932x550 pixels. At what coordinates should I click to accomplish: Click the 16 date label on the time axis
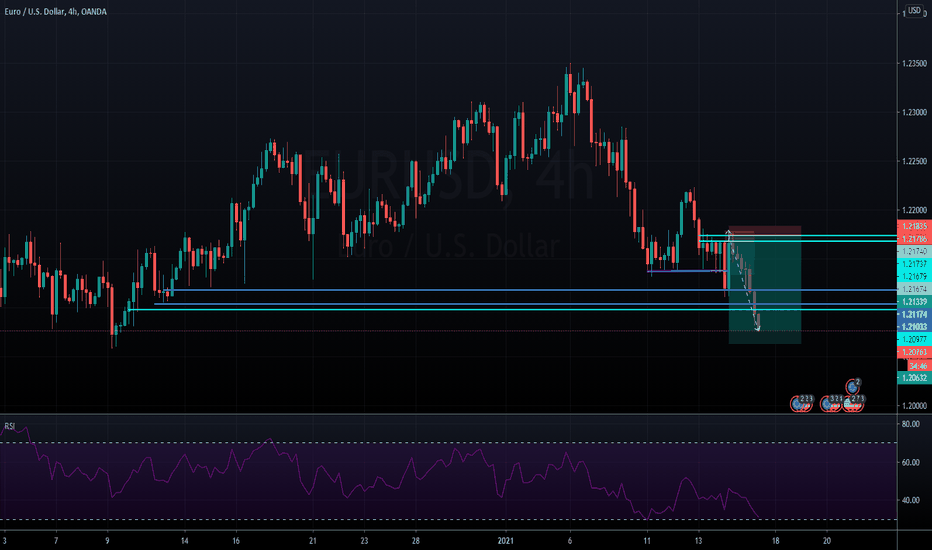tap(236, 541)
